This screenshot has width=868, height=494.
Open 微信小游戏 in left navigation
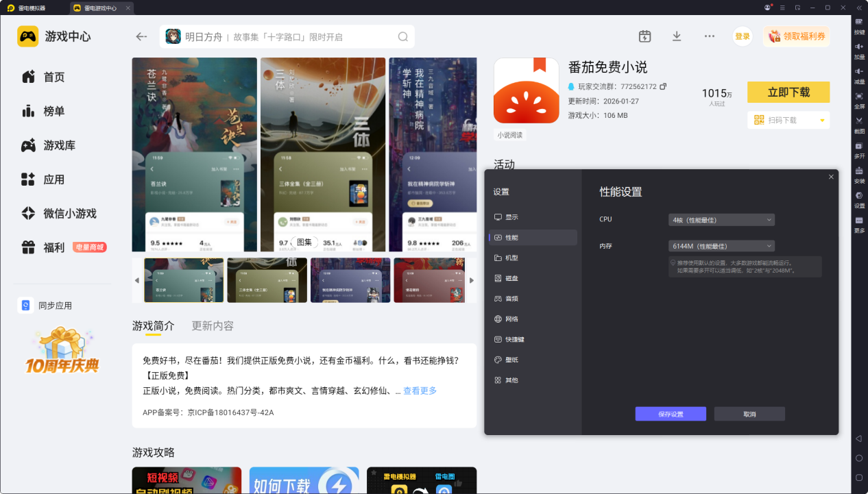pyautogui.click(x=58, y=214)
